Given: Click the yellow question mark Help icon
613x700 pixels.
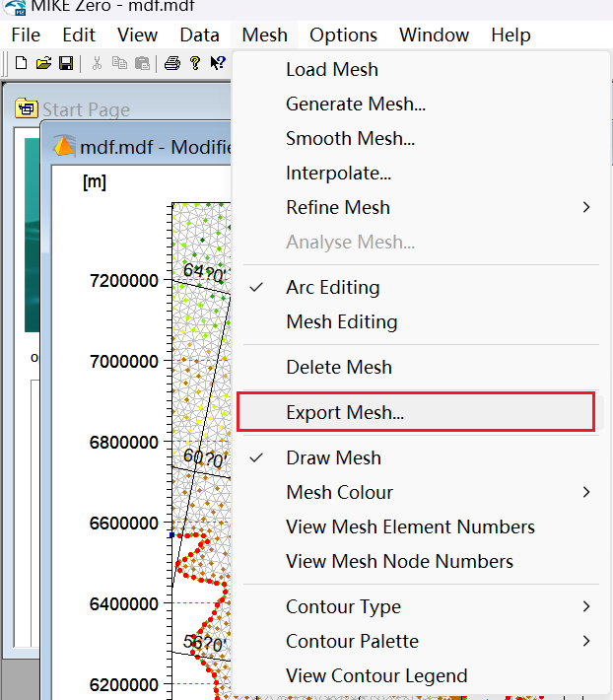Looking at the screenshot, I should pos(194,63).
